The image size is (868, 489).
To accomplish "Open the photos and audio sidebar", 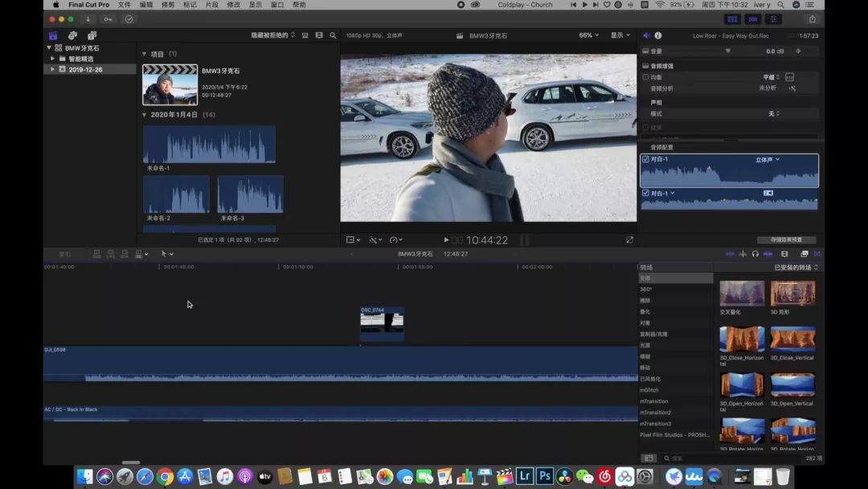I will [x=72, y=35].
